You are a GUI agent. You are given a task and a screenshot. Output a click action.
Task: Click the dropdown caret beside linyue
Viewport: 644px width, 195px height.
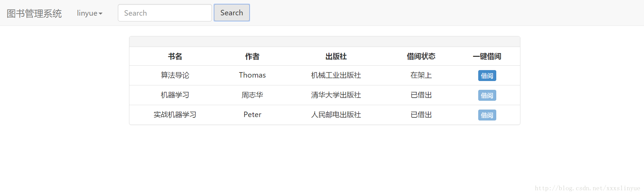point(101,14)
